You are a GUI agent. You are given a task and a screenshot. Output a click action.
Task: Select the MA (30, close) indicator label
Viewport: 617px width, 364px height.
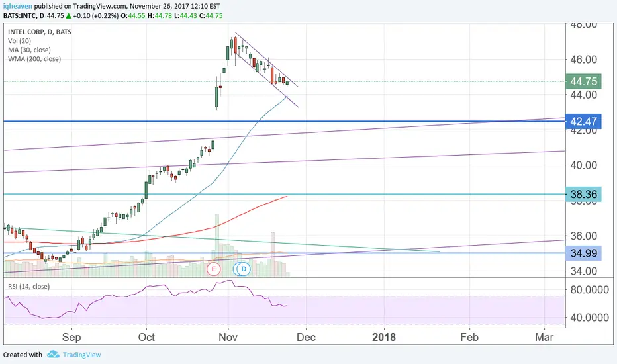point(29,50)
